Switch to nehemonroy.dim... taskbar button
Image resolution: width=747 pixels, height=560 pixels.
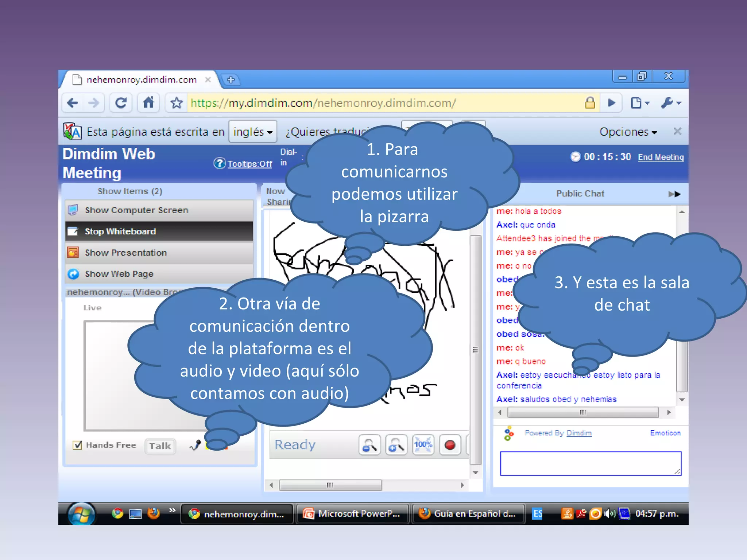237,514
